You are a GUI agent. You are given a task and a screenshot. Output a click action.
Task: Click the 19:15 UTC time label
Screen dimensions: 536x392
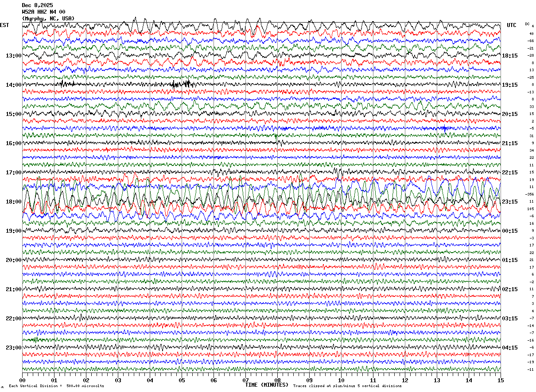509,85
